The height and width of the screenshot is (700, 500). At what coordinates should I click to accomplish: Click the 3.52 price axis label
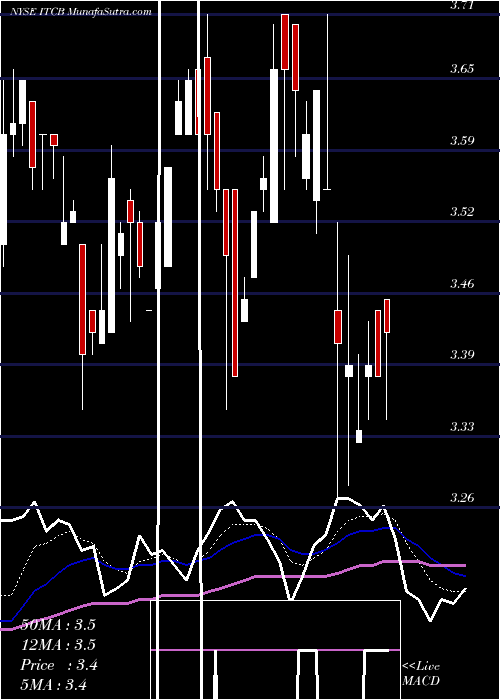click(462, 211)
